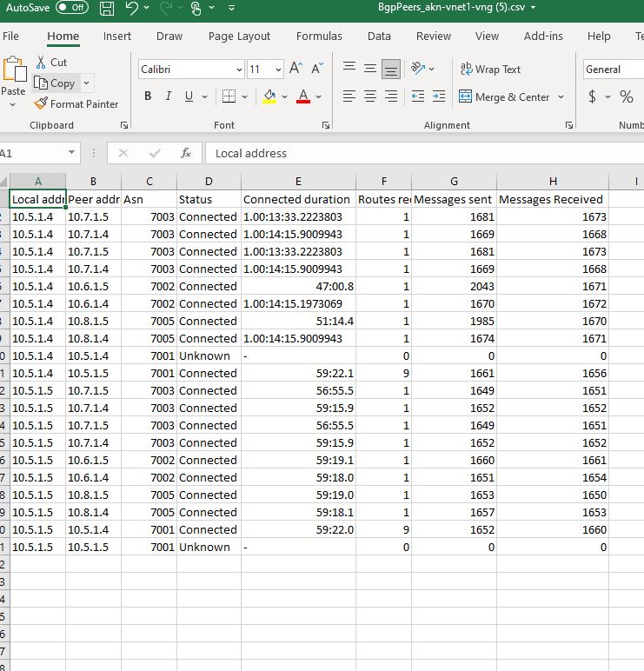Screen dimensions: 644x671
Task: Apply center horizontal alignment
Action: 370,96
